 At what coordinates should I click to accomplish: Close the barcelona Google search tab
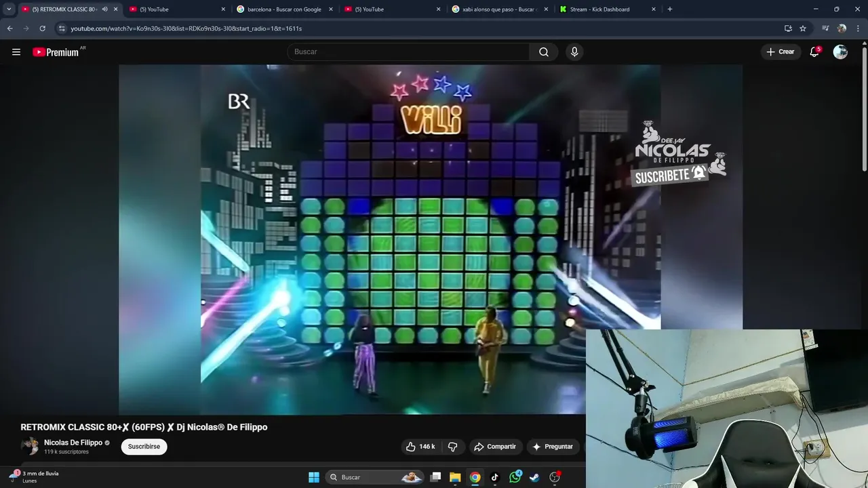(x=331, y=9)
